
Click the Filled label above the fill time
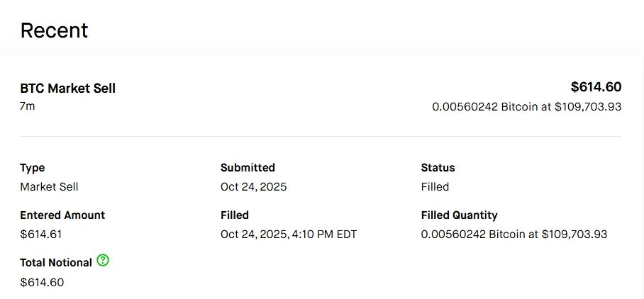(235, 215)
